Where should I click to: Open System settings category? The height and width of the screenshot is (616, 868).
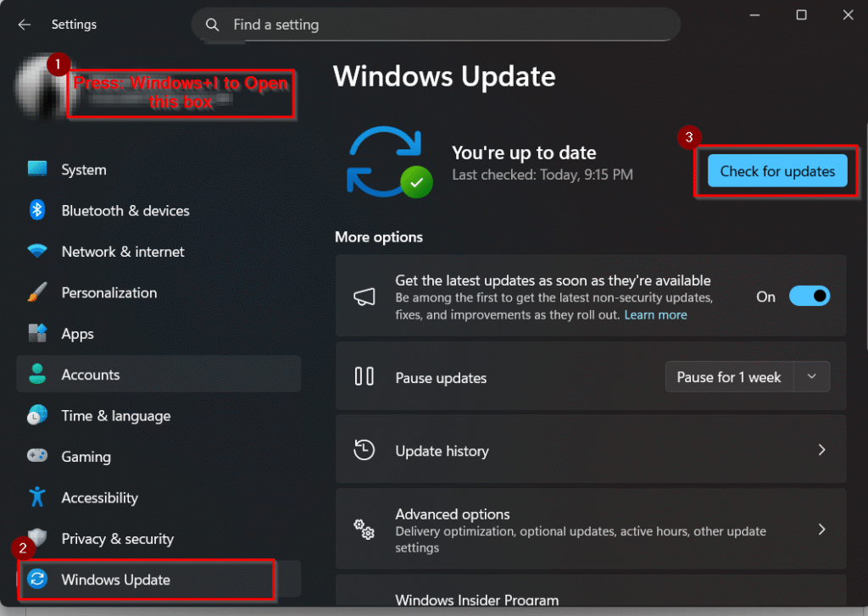pyautogui.click(x=159, y=169)
